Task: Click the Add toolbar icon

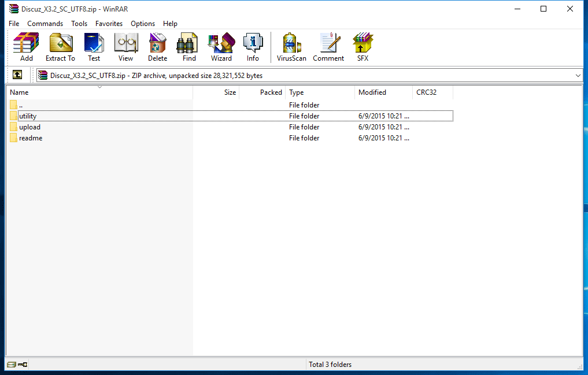Action: [x=26, y=47]
